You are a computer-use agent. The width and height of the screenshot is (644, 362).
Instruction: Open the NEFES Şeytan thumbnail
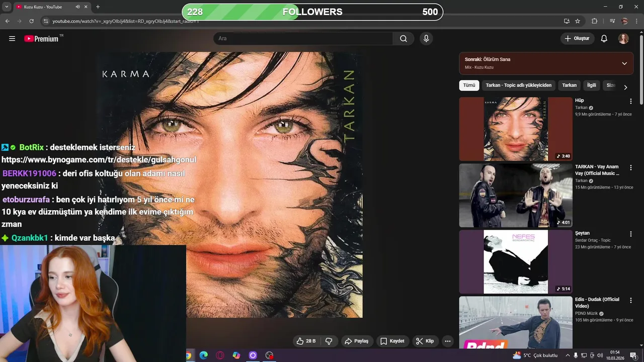click(516, 261)
